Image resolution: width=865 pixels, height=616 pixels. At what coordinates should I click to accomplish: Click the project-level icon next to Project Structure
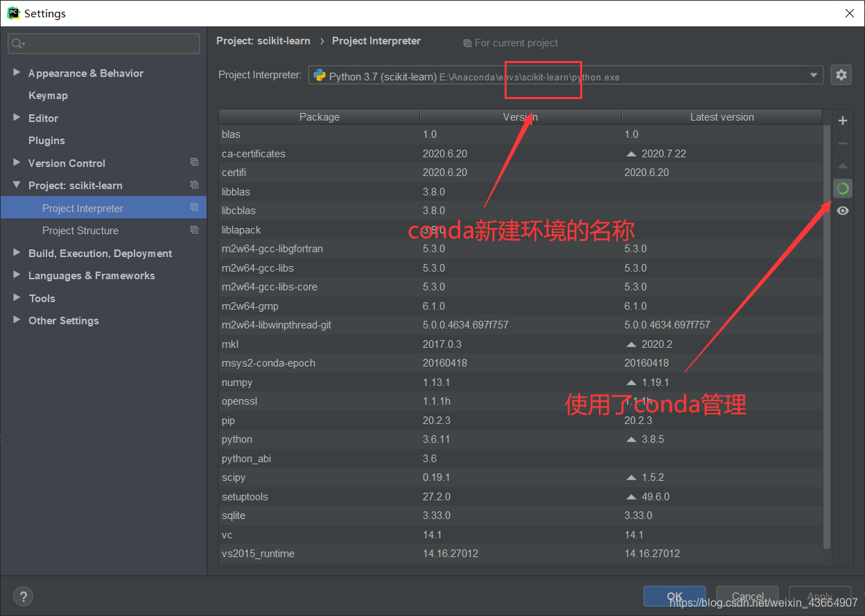[x=194, y=229]
